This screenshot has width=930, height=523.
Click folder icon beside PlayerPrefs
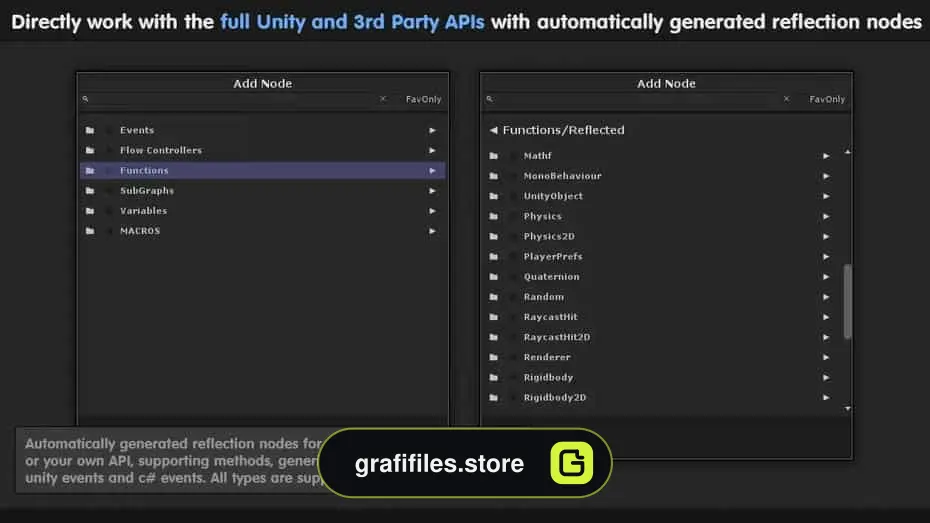coord(493,257)
